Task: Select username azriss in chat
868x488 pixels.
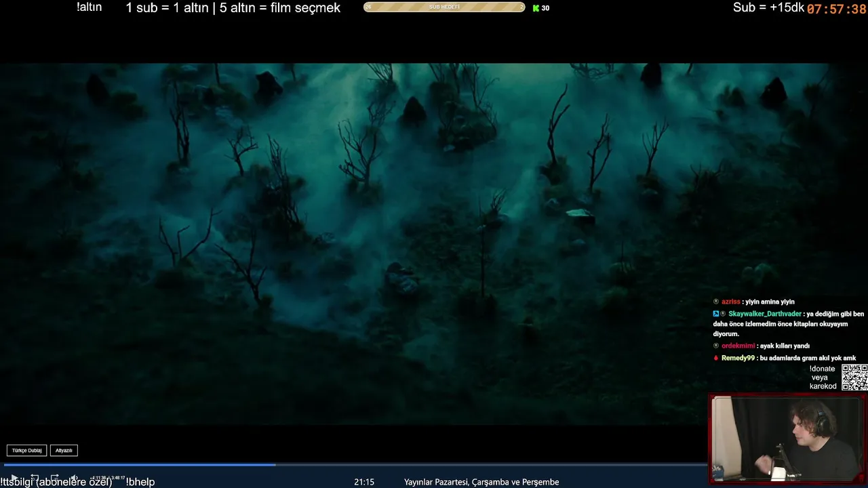Action: (731, 302)
